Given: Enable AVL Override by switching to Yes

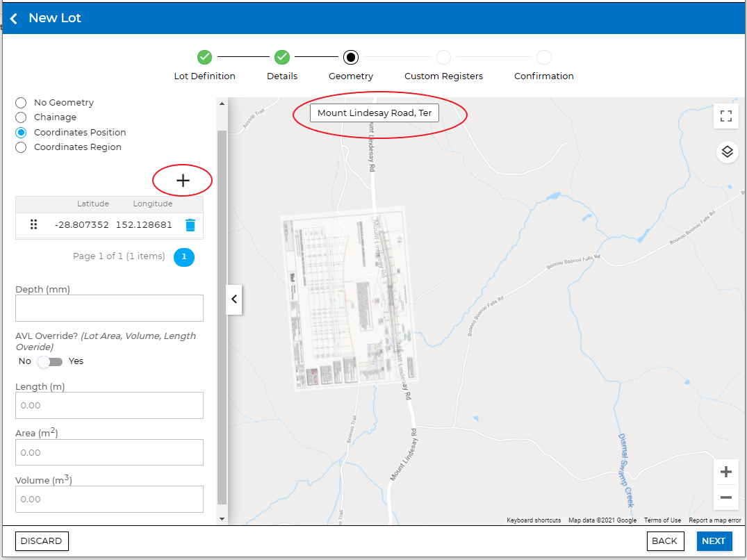Looking at the screenshot, I should point(49,361).
